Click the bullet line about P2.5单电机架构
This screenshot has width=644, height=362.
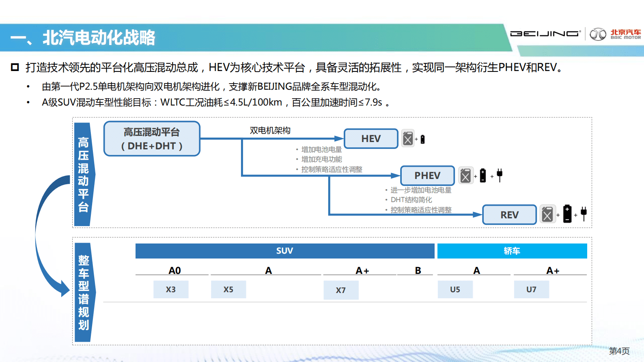[x=211, y=86]
